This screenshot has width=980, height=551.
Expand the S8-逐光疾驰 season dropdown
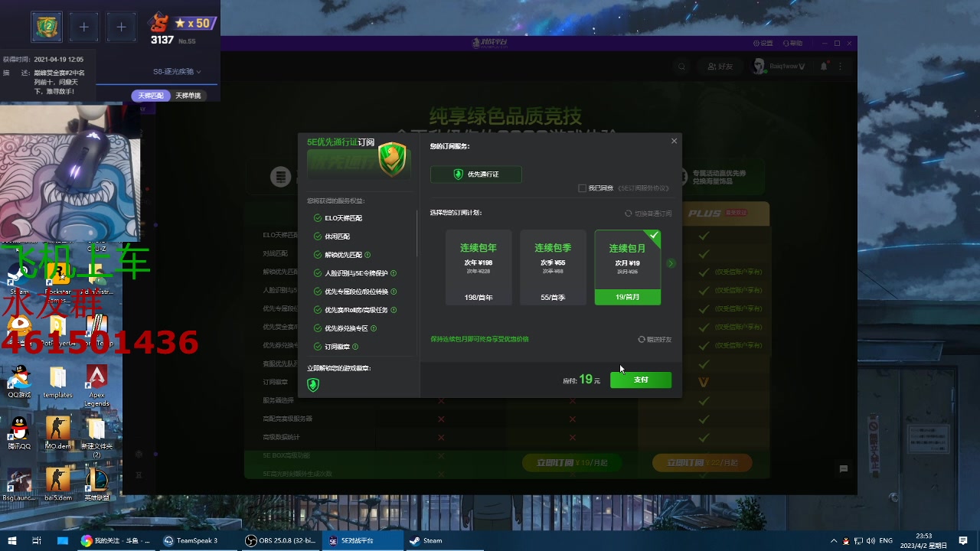(177, 72)
